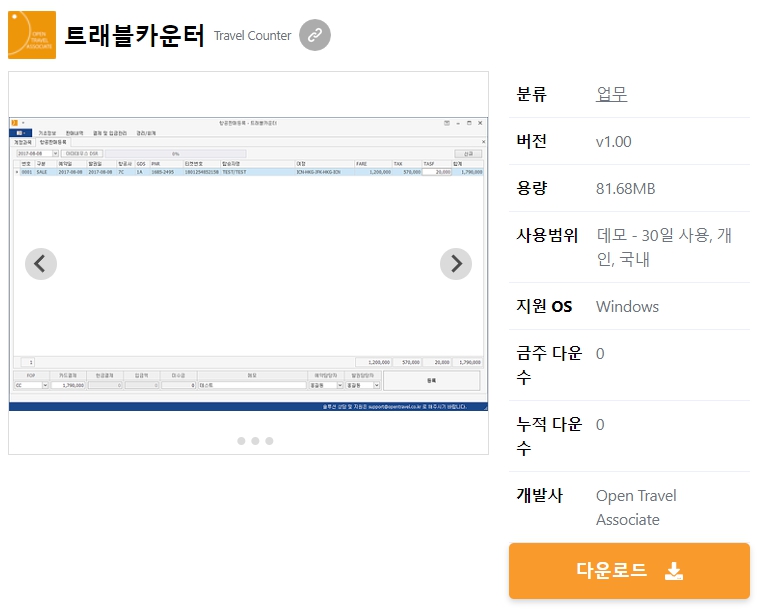Click the app screenshot preview image
760x610 pixels.
coord(248,264)
